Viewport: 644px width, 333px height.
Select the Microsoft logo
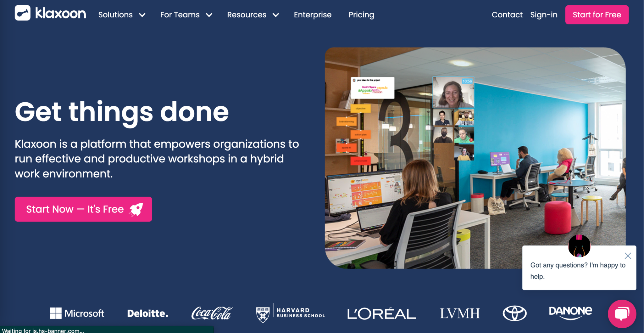(77, 313)
